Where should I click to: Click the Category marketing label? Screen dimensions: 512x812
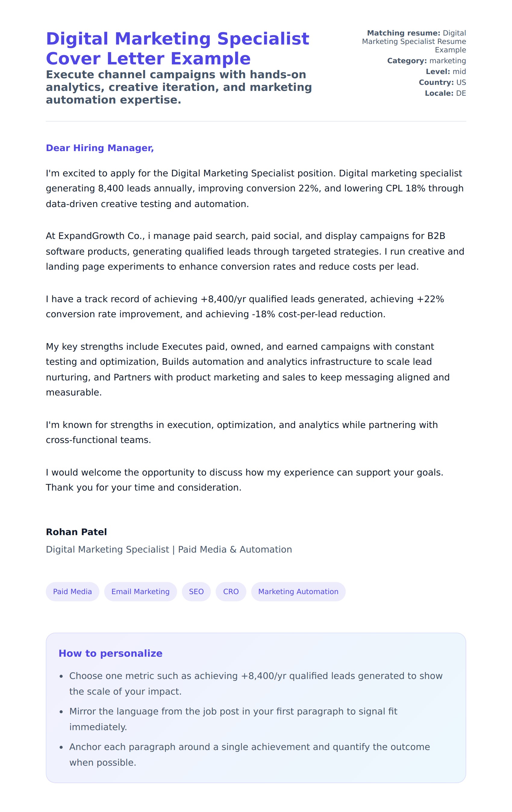(426, 61)
